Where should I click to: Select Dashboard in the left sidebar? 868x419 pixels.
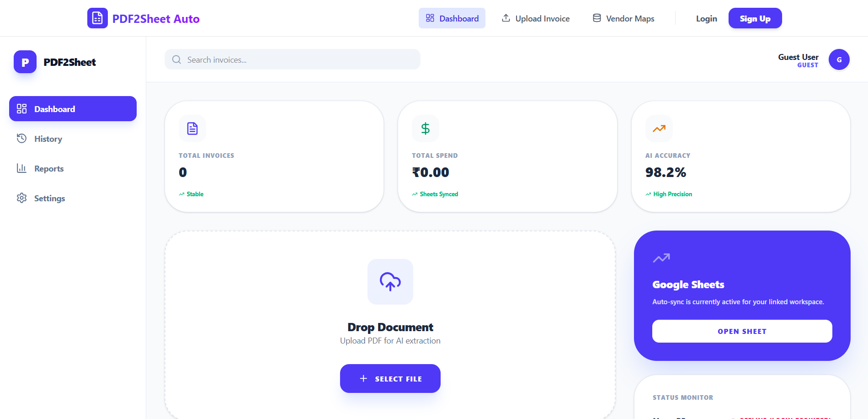click(73, 109)
